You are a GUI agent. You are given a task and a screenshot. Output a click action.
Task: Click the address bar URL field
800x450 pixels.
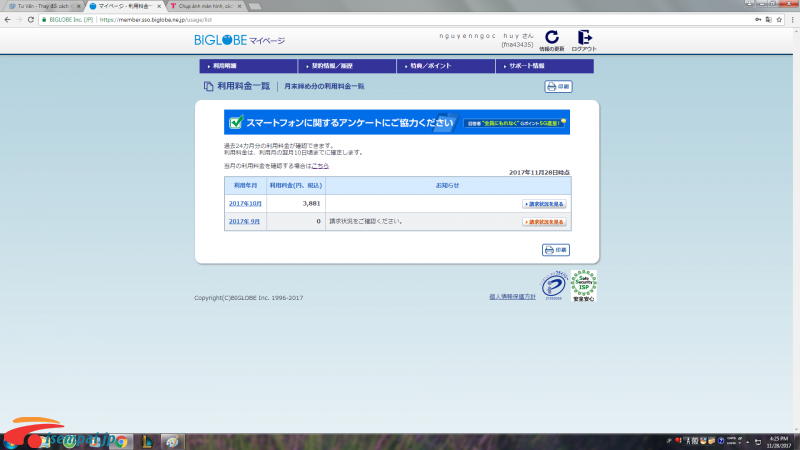(398, 20)
